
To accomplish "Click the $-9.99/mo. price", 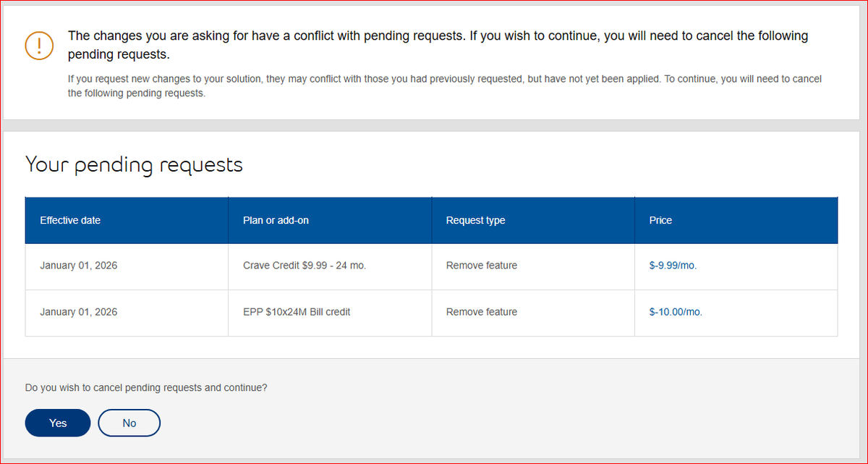I will point(673,266).
